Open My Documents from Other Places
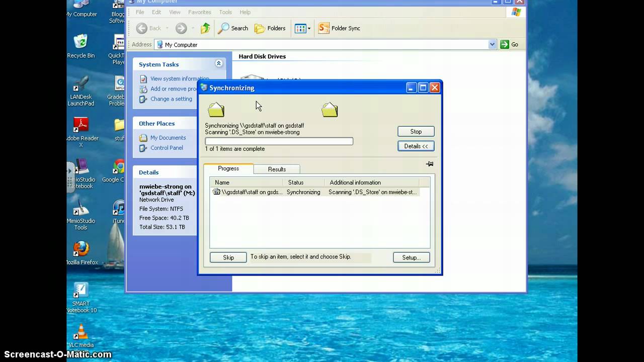644x362 pixels. pos(168,138)
